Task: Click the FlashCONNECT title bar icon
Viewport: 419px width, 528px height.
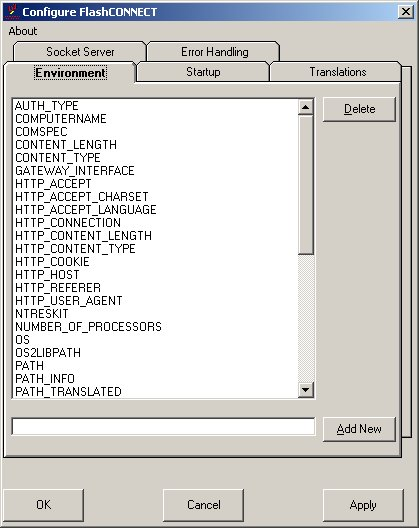Action: [12, 11]
